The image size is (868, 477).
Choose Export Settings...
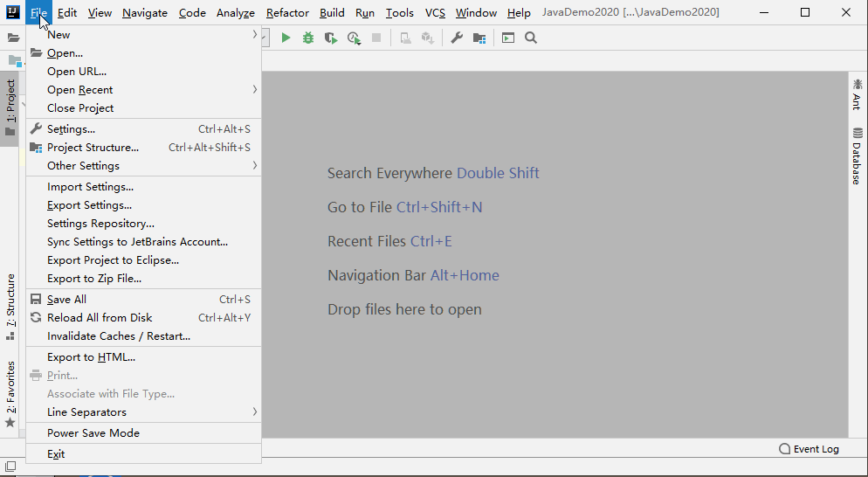click(144, 205)
